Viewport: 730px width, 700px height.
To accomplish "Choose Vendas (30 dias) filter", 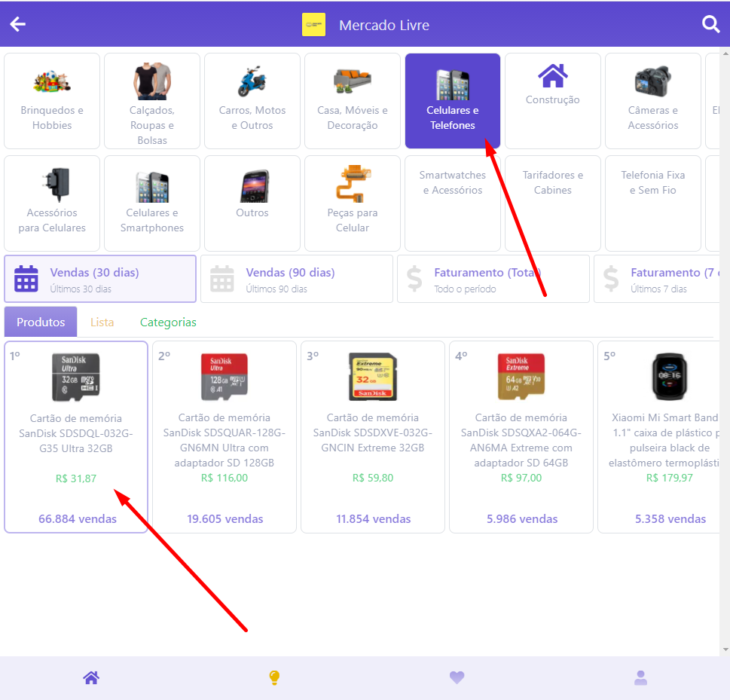I will [100, 279].
